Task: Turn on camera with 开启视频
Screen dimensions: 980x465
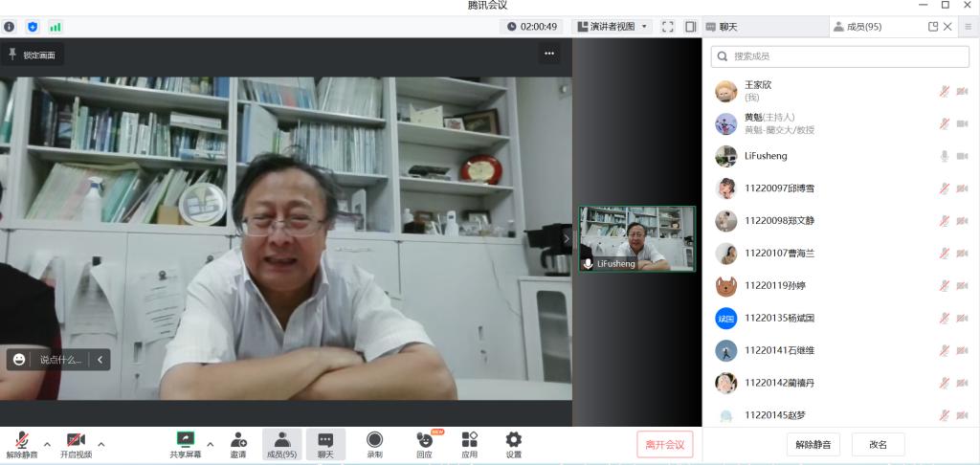Action: click(76, 444)
